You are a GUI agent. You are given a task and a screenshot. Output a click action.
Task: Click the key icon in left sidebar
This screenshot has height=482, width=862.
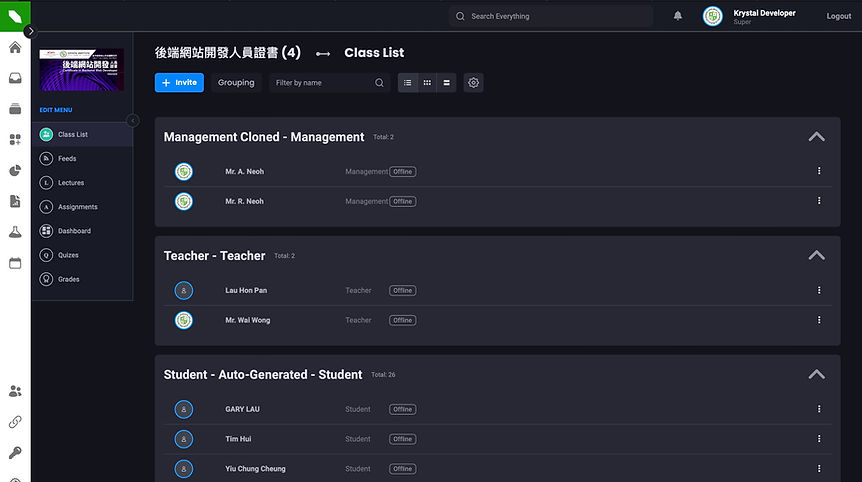pos(15,453)
